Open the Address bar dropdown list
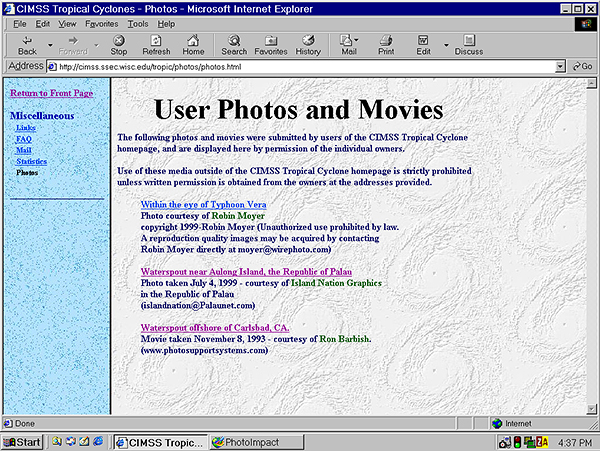 pyautogui.click(x=561, y=67)
